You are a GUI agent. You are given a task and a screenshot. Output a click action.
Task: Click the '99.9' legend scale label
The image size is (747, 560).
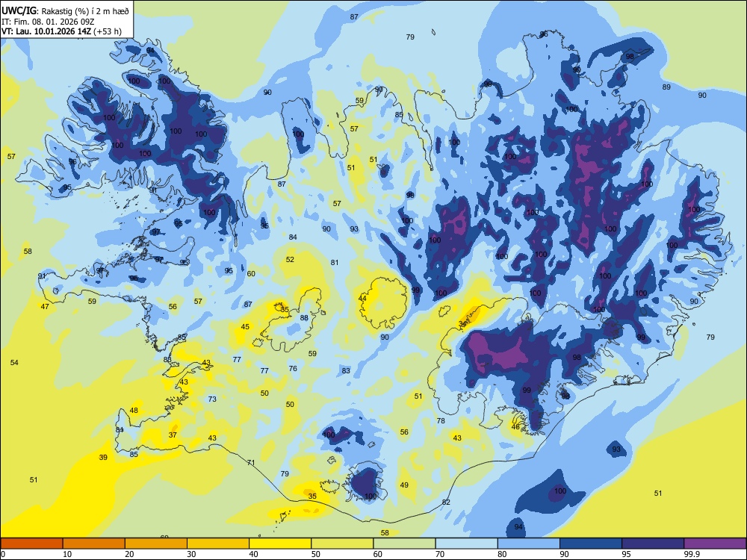tap(692, 554)
